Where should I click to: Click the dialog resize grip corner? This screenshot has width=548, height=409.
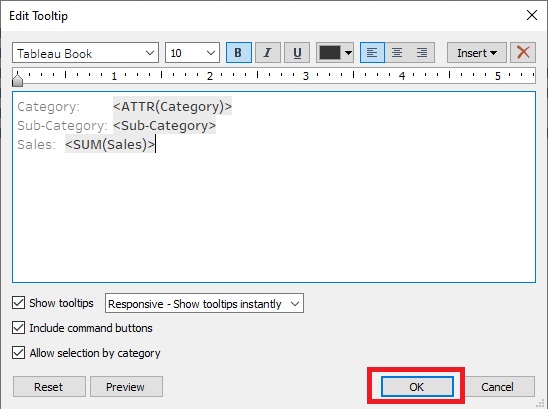541,403
